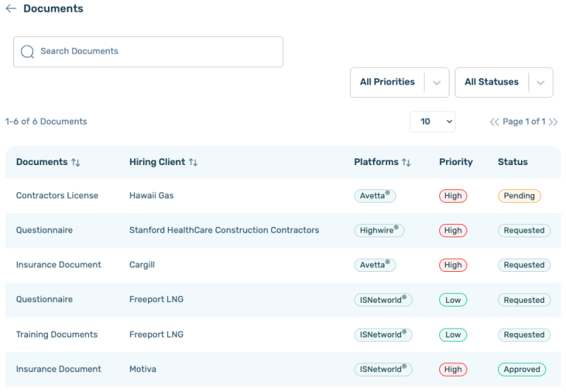Click the Approved status badge for Motiva
Screen dimensions: 566x392
(522, 369)
